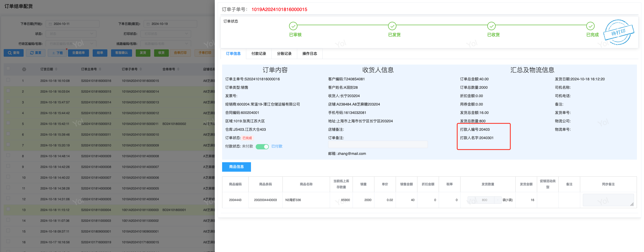The height and width of the screenshot is (252, 644).
Task: Open the 行政区编码/名称 dropdown
Action: pyautogui.click(x=71, y=44)
